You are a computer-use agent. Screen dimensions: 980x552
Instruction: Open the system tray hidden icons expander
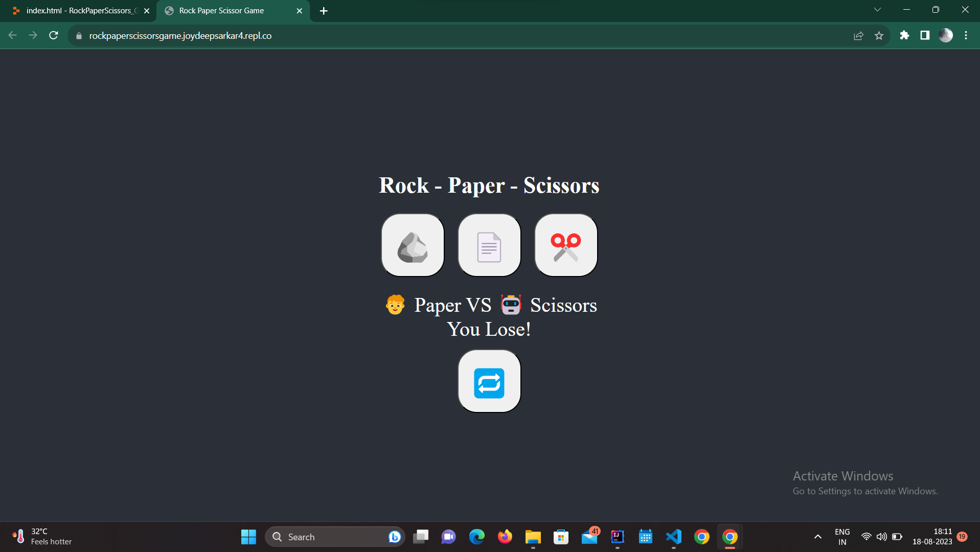(817, 537)
